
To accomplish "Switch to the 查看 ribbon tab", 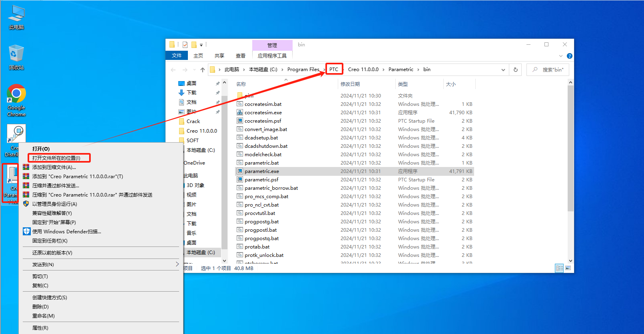I will click(x=241, y=56).
